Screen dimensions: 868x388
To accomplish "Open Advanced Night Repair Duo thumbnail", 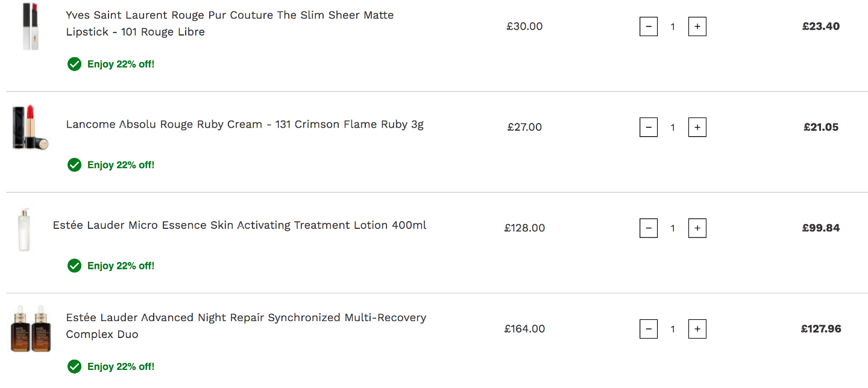I will click(30, 328).
